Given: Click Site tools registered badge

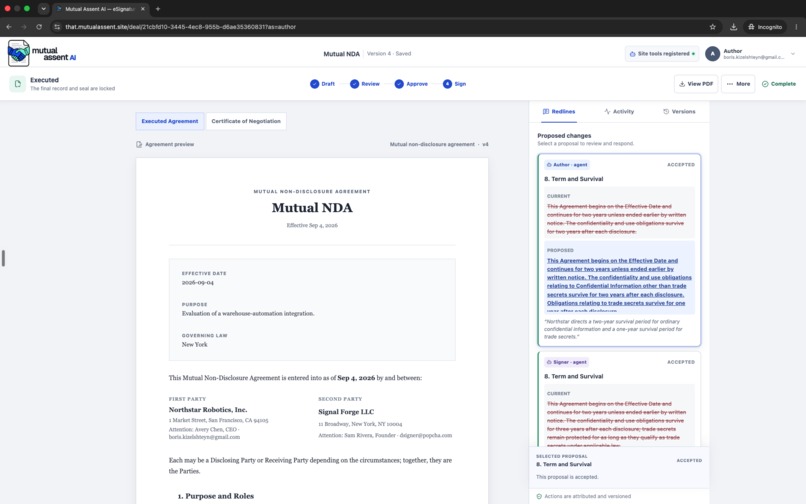Looking at the screenshot, I should pos(662,53).
